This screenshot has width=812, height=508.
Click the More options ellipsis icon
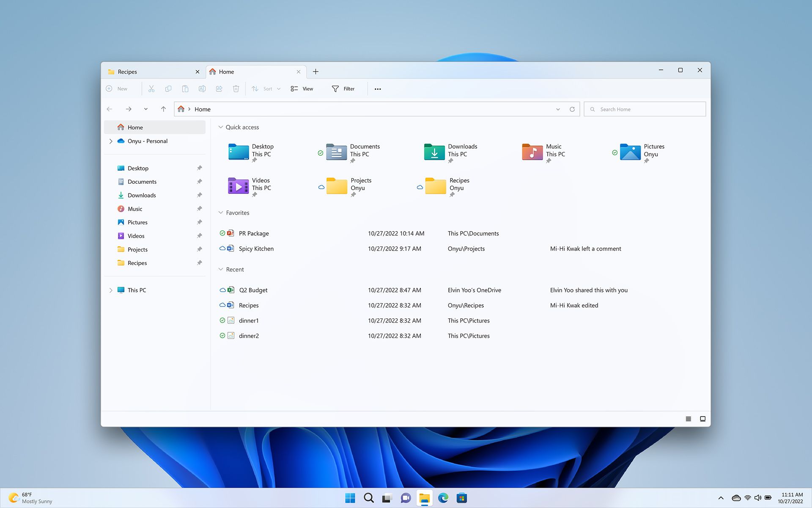click(377, 88)
